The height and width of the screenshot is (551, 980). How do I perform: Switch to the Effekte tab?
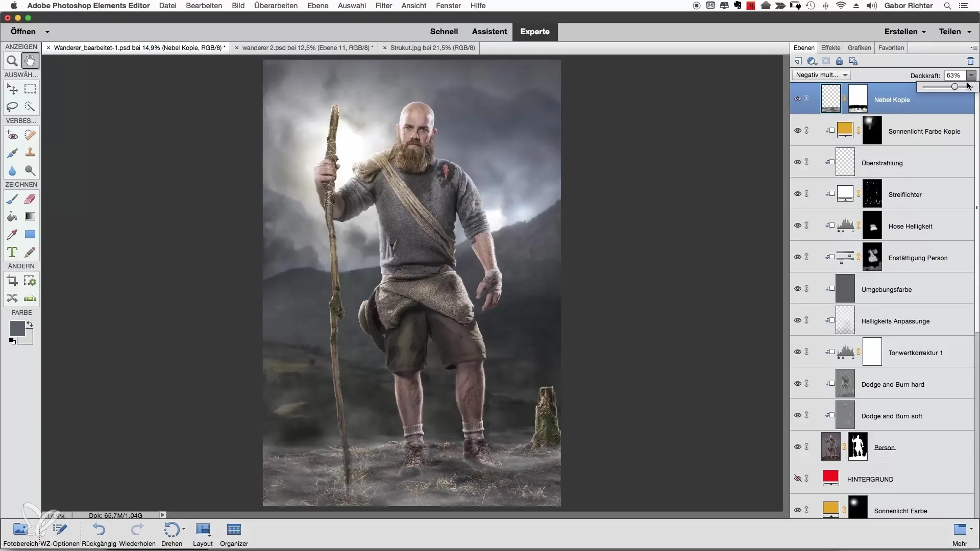[830, 48]
